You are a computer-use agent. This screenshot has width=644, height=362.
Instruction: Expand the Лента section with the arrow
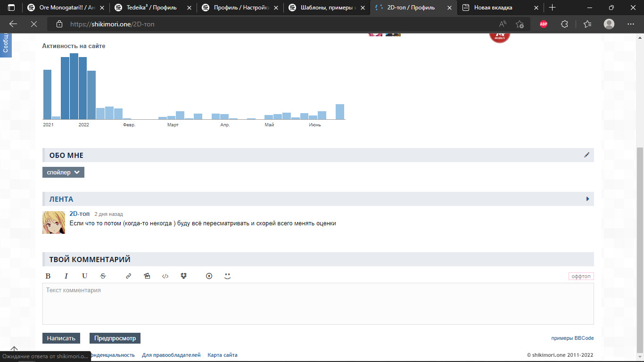pos(587,199)
